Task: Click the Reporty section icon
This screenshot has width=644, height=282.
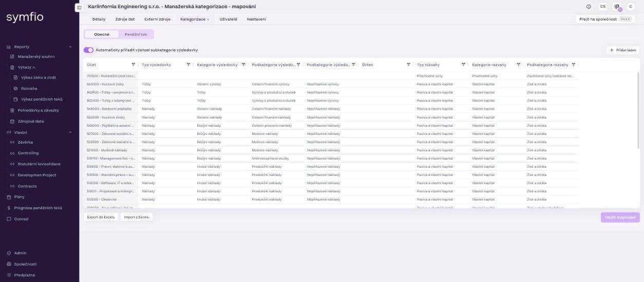Action: pyautogui.click(x=8, y=47)
